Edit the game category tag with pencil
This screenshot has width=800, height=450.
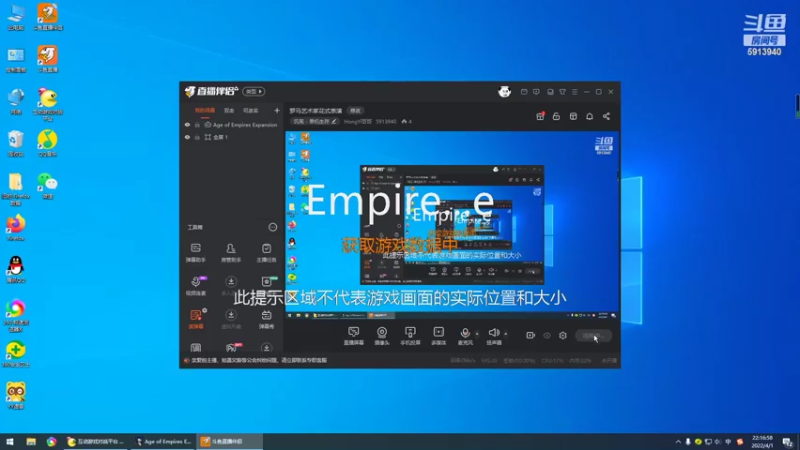click(x=314, y=121)
